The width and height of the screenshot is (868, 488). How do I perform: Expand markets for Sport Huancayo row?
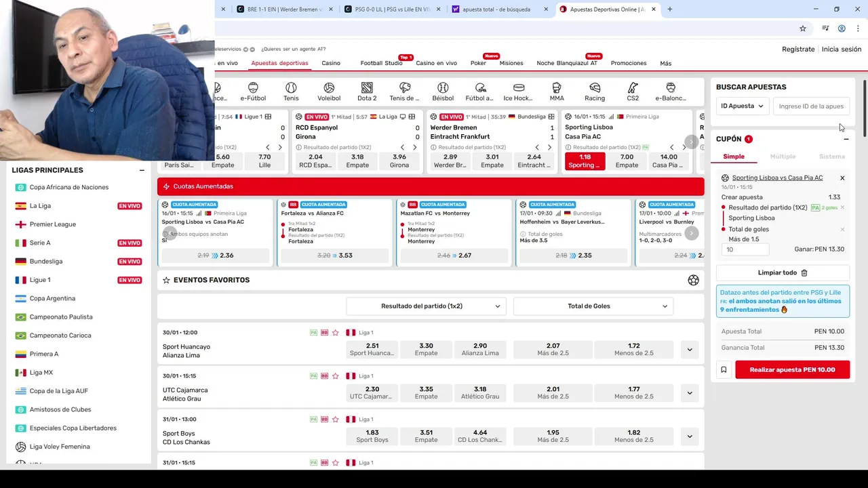pos(690,350)
